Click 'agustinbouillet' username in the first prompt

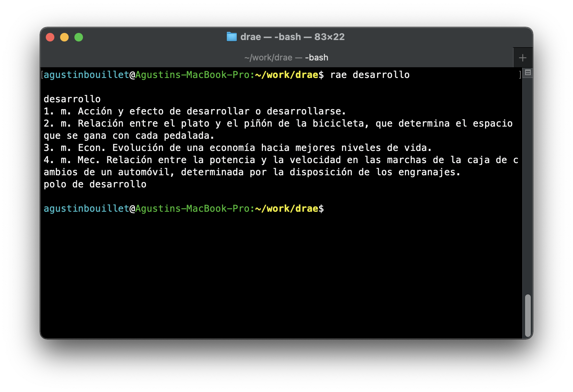coord(86,75)
